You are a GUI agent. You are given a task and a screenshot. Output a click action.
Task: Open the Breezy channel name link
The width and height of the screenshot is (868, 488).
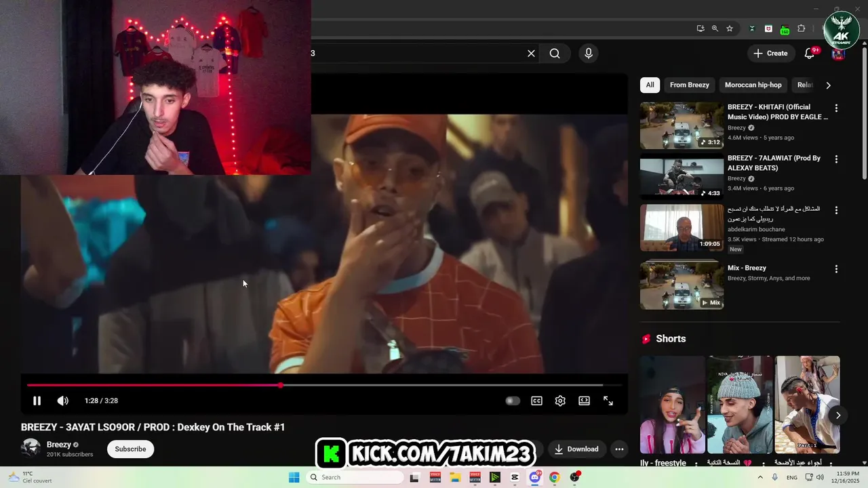(x=59, y=445)
